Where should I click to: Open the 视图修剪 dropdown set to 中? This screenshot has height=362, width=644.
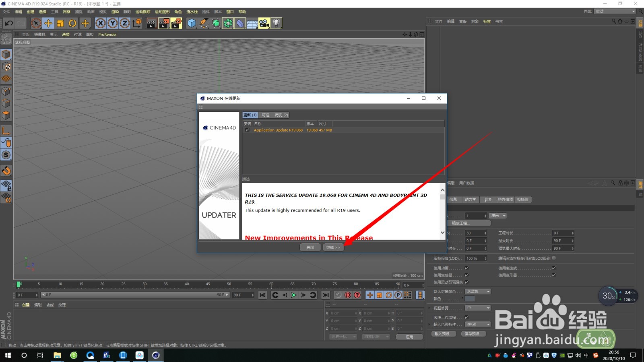(478, 308)
